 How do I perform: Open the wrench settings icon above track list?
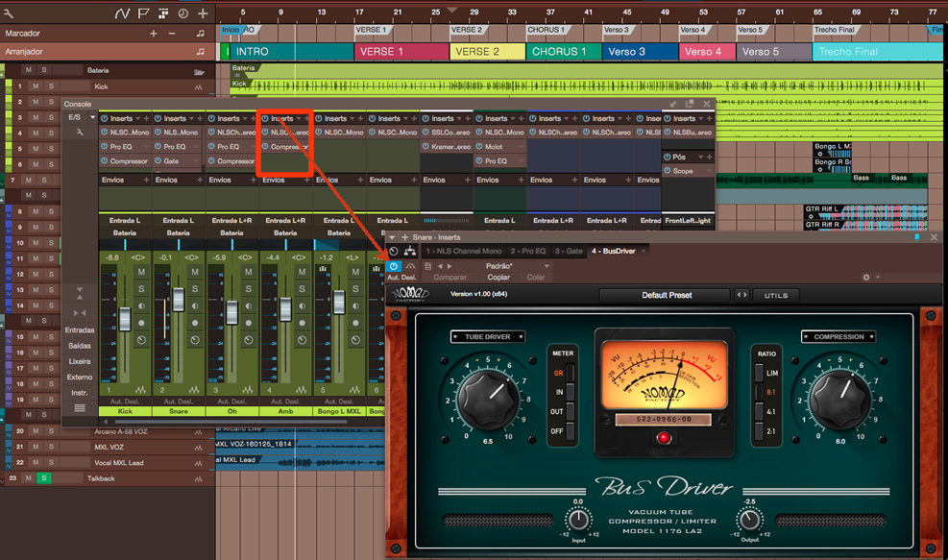click(x=9, y=12)
